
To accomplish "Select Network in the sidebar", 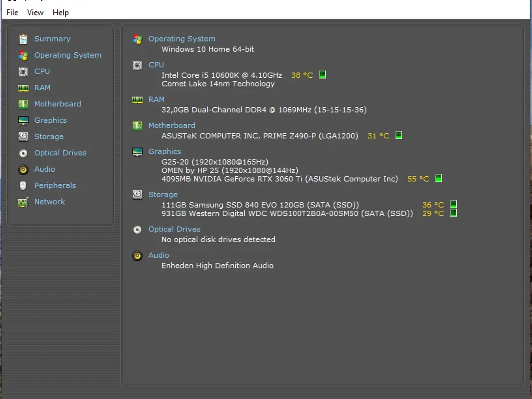I will [x=49, y=202].
